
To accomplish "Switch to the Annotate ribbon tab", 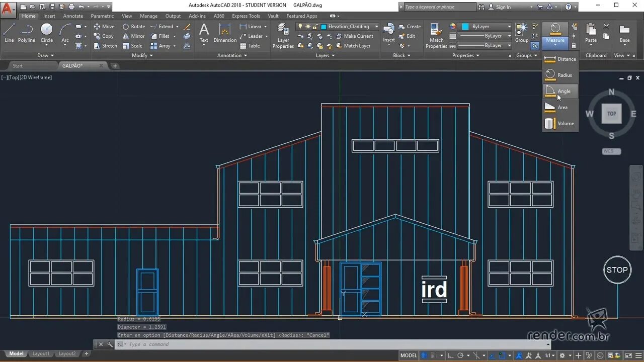I will (x=73, y=16).
